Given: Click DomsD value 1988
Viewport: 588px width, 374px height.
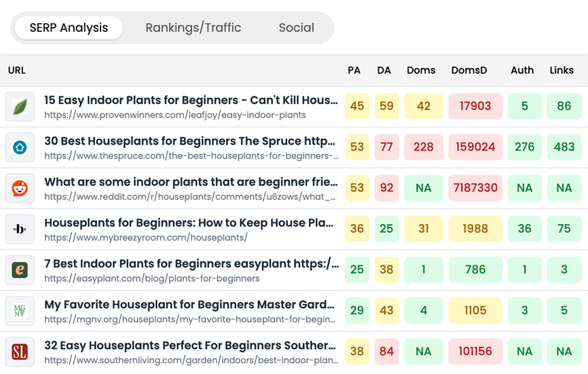Looking at the screenshot, I should (x=475, y=229).
